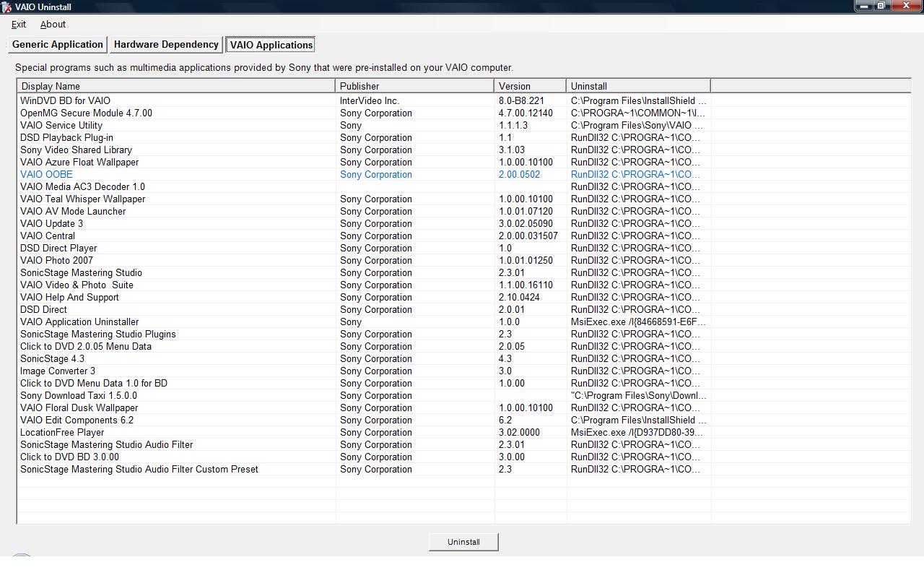Viewport: 924px width, 578px height.
Task: Select VAIO Azure Float Wallpaper
Action: [x=79, y=162]
